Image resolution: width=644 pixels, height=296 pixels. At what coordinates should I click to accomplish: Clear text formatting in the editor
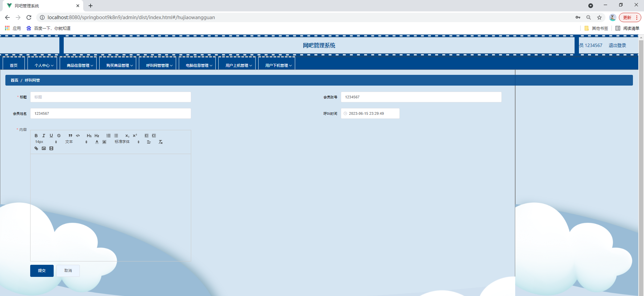[161, 142]
